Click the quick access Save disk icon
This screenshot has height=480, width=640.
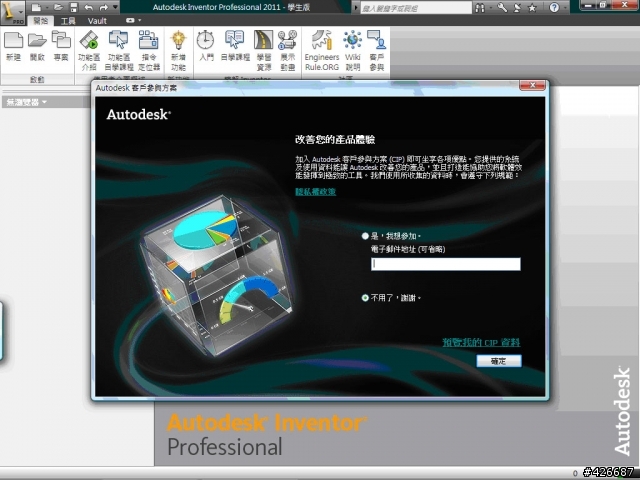(x=73, y=7)
